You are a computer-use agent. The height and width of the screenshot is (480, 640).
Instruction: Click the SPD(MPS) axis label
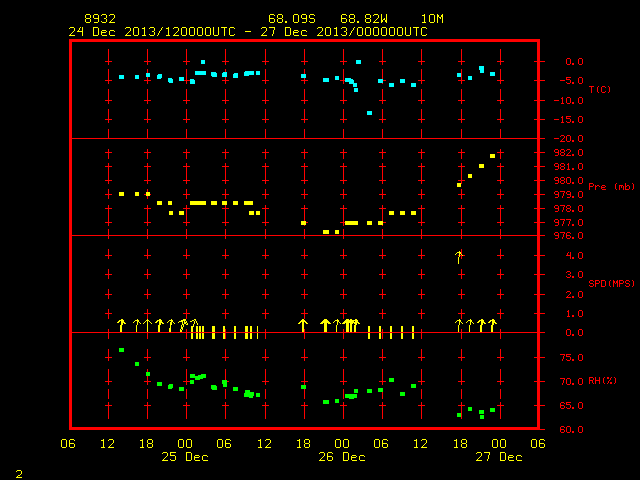(611, 283)
